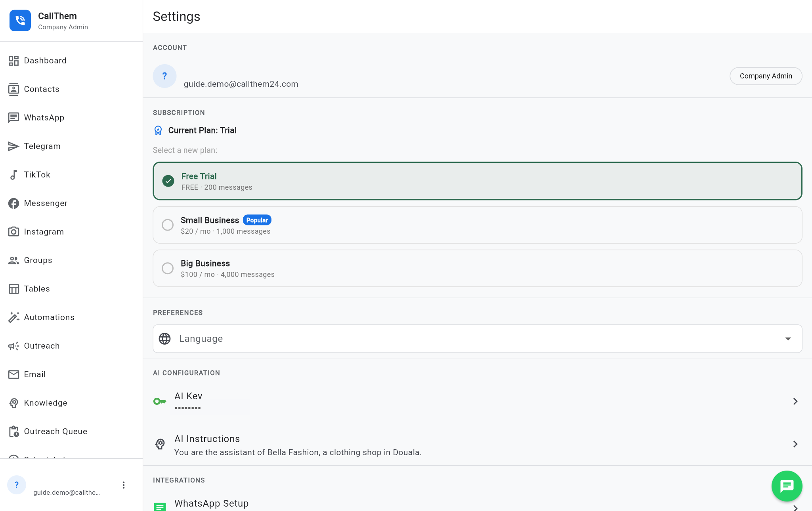This screenshot has height=511, width=812.
Task: Open the Language dropdown
Action: [x=478, y=339]
